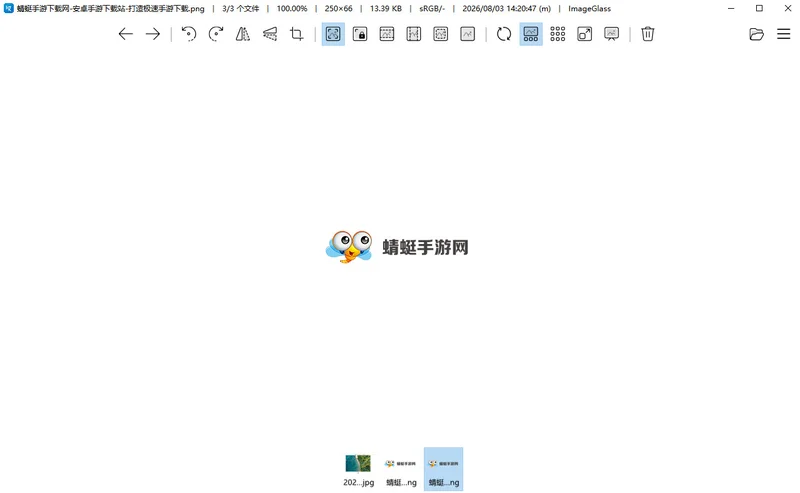Open the hamburger main menu

point(784,34)
